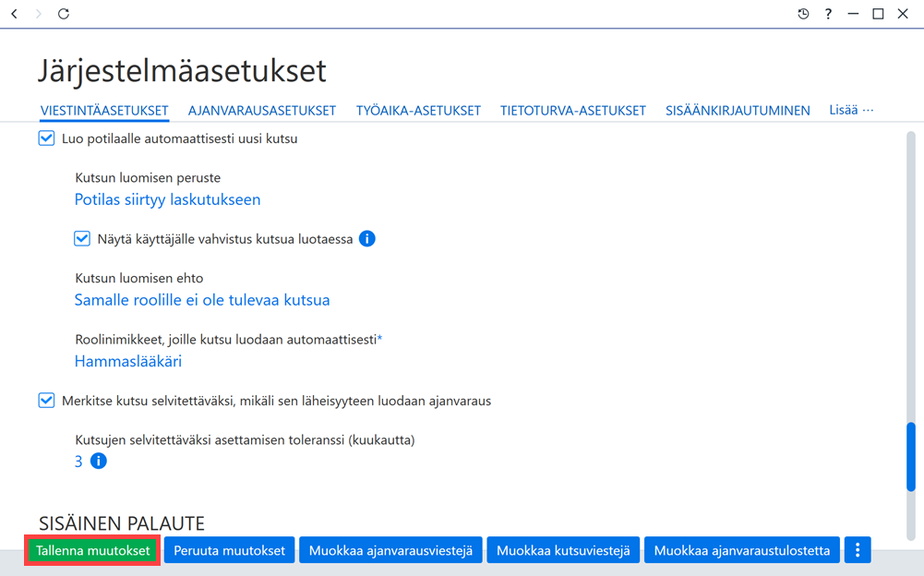
Task: Open help via question mark icon
Action: click(x=829, y=14)
